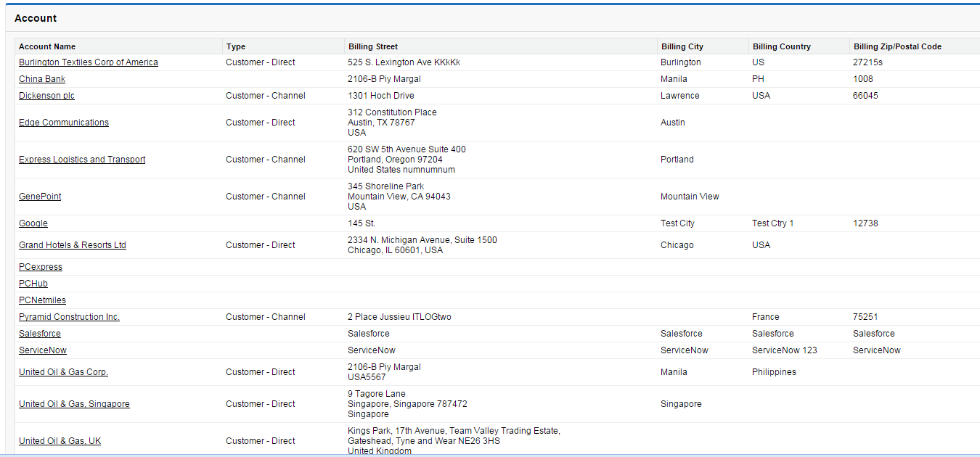Open Grand Hotels & Resorts Ltd account
The image size is (980, 457).
pyautogui.click(x=73, y=245)
